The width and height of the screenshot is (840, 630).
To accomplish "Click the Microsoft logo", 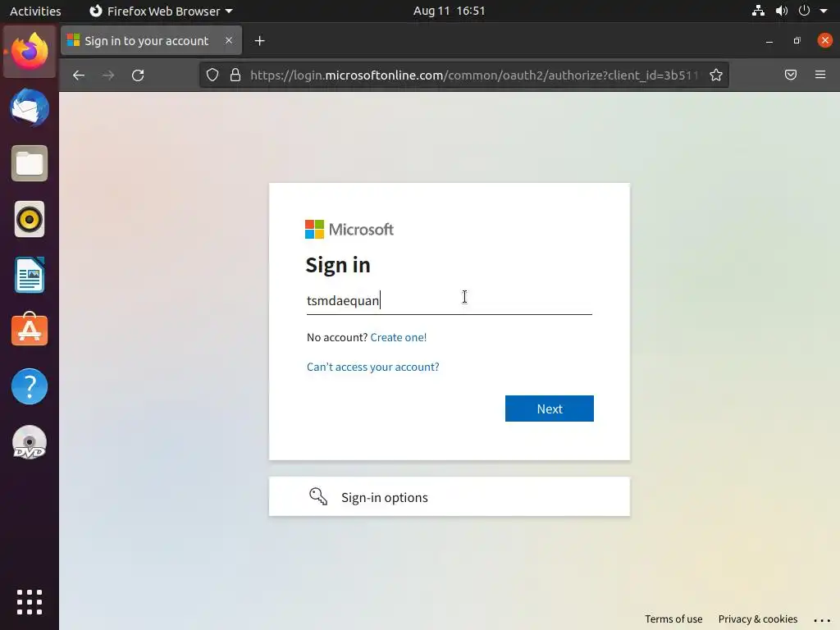I will [x=349, y=230].
